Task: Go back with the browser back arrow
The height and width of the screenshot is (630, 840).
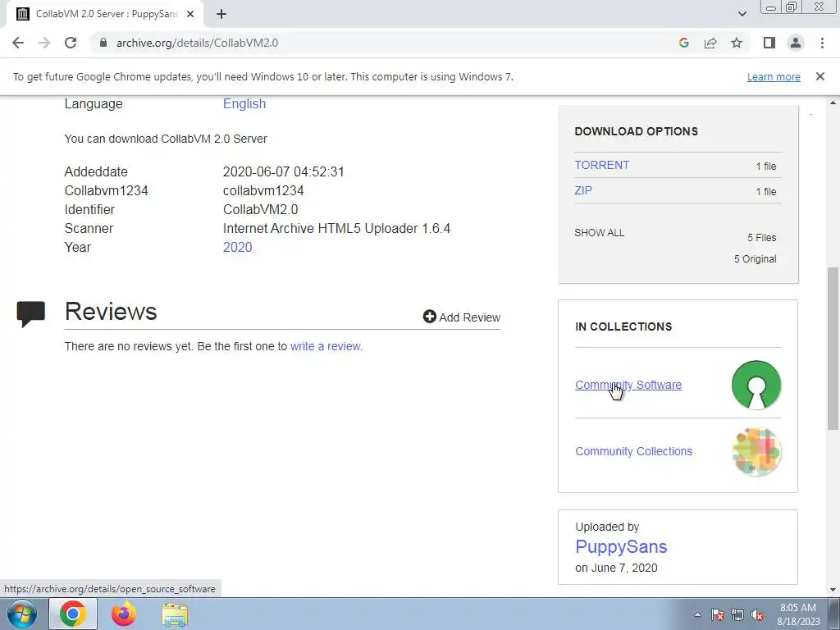Action: click(x=18, y=43)
